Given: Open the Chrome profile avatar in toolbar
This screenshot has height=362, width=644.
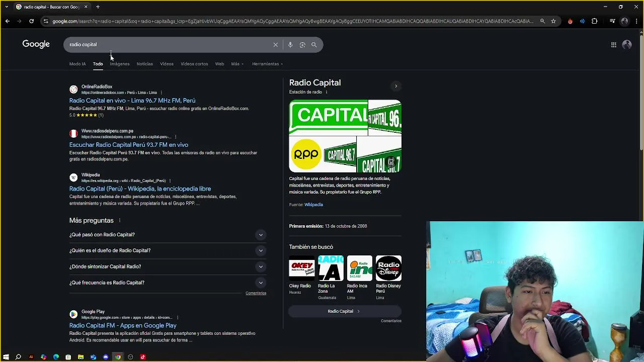Looking at the screenshot, I should coord(624,21).
